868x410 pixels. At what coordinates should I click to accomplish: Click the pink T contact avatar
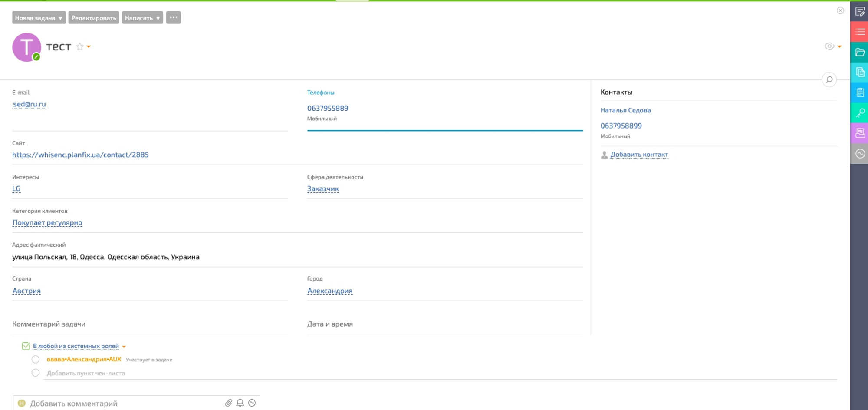pyautogui.click(x=26, y=47)
